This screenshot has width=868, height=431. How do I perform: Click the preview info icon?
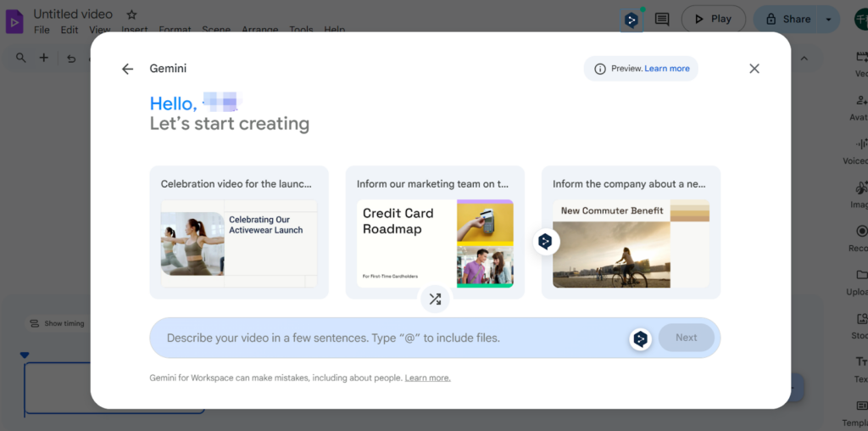coord(600,69)
